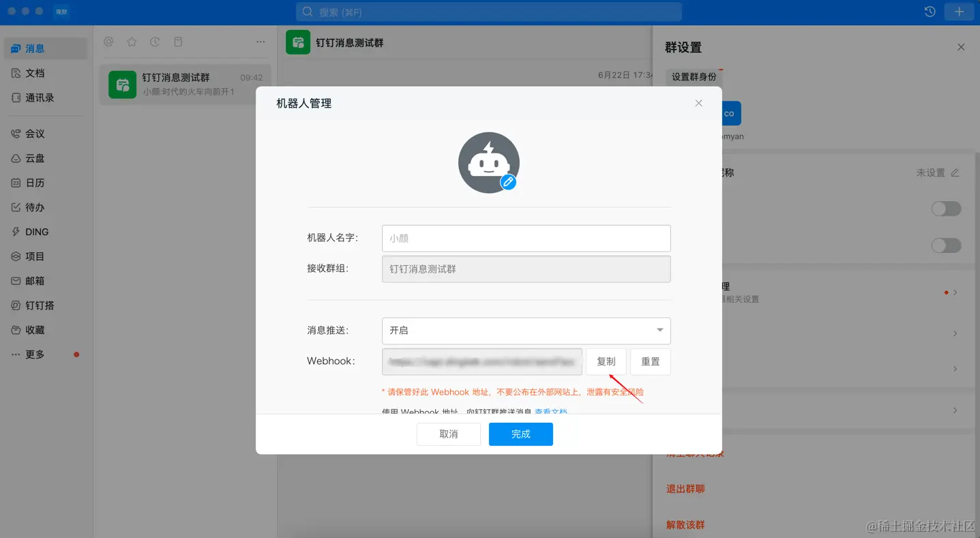
Task: Click the history clock icon in title bar
Action: coord(930,12)
